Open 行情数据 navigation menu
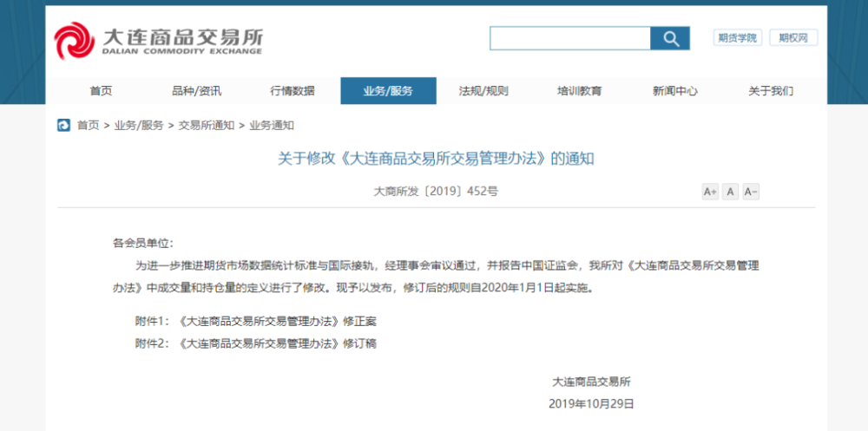 293,91
